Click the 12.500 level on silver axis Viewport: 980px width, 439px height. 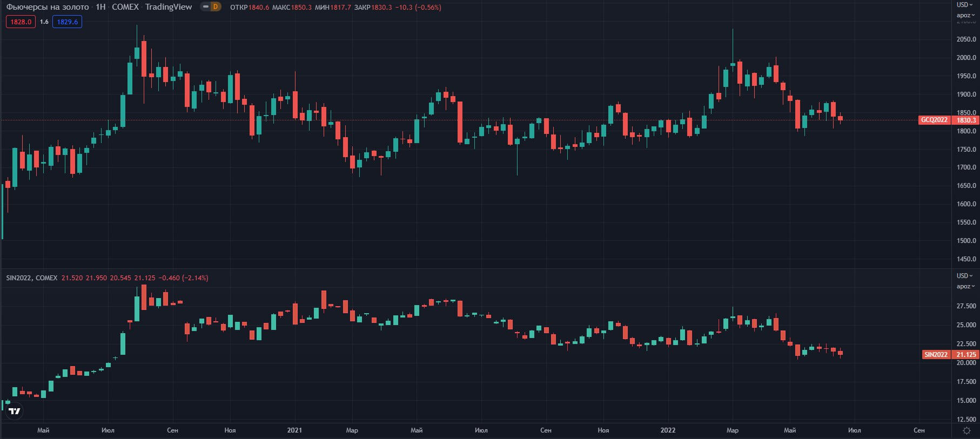pos(966,420)
